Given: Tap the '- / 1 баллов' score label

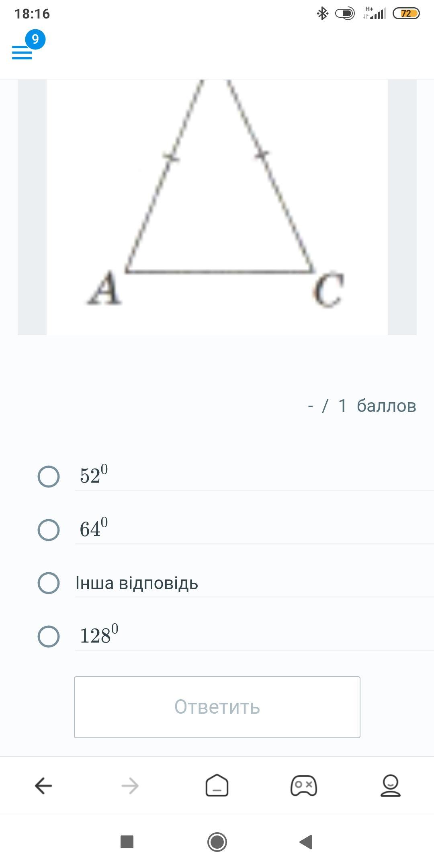Looking at the screenshot, I should click(x=362, y=406).
